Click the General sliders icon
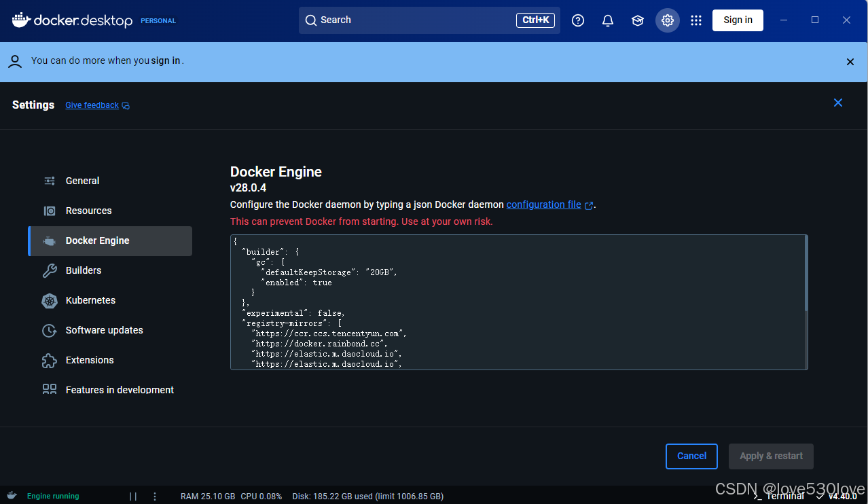The height and width of the screenshot is (504, 868). (x=50, y=181)
